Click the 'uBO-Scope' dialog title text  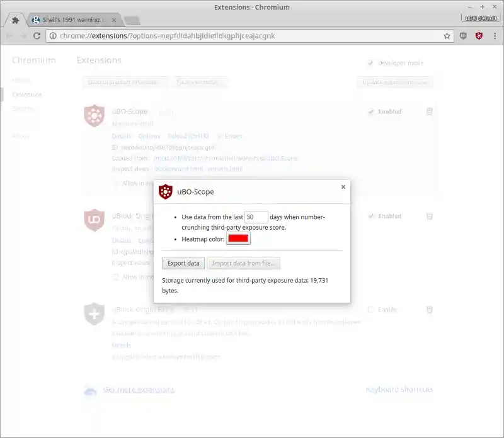coord(195,192)
